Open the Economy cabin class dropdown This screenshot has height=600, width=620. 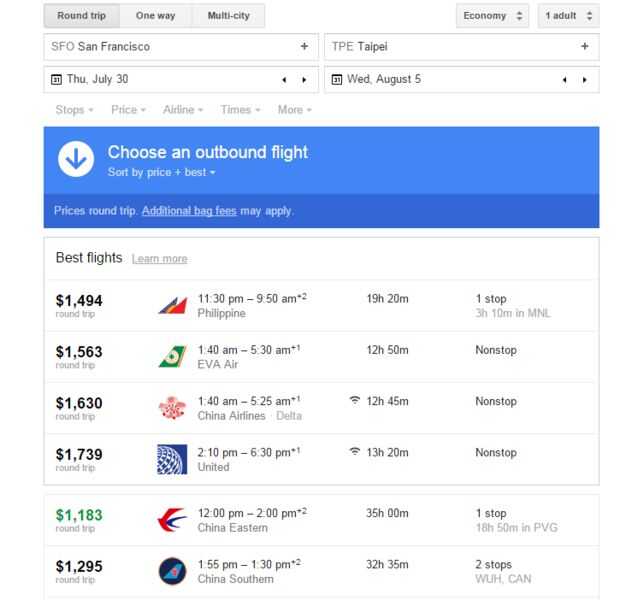click(493, 16)
